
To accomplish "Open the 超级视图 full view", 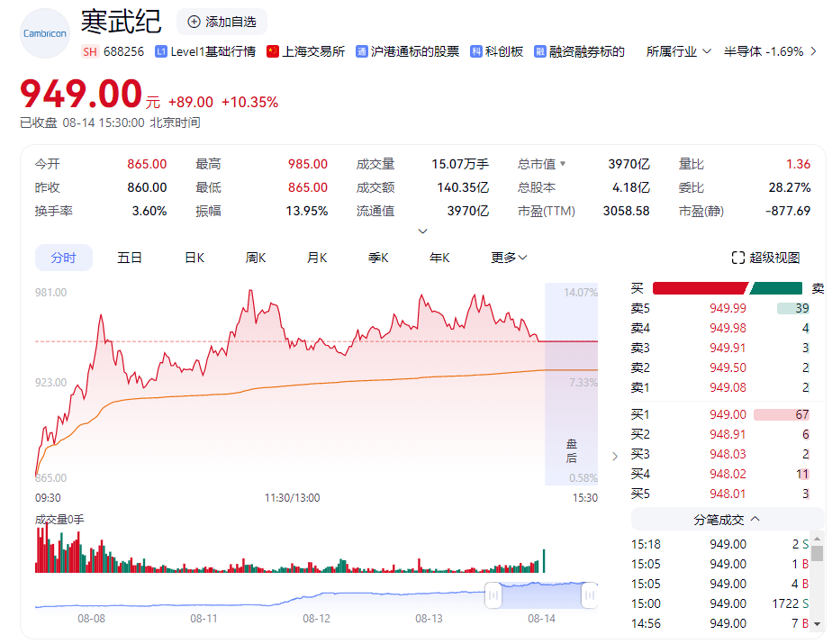I will coord(765,258).
